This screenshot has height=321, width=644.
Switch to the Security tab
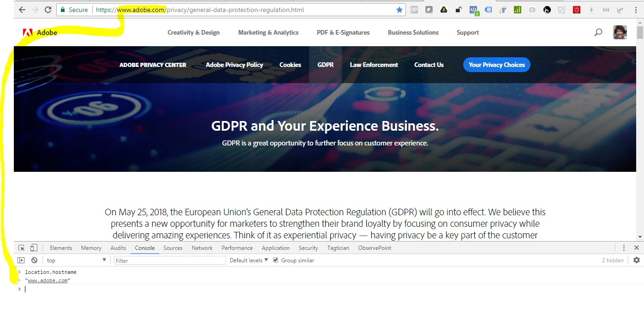[308, 248]
